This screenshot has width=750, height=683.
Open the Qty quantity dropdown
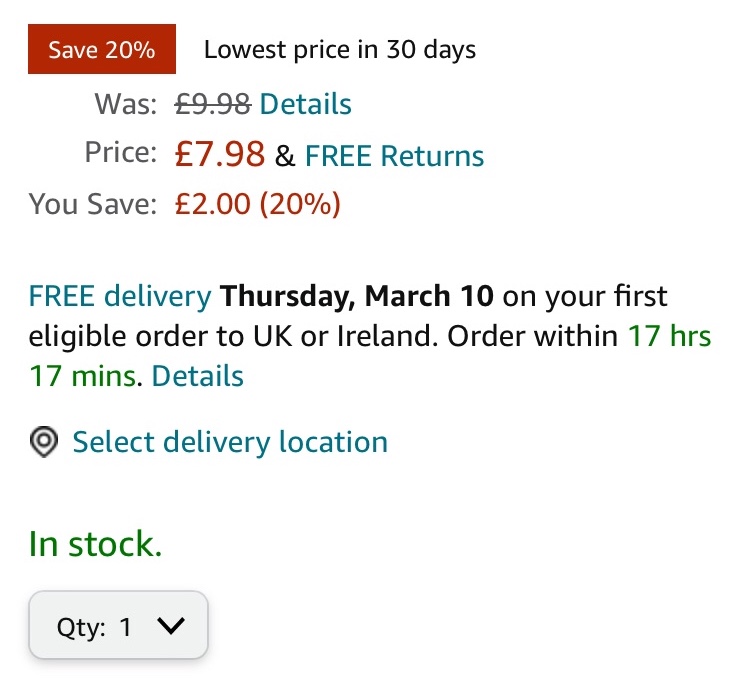(x=118, y=625)
